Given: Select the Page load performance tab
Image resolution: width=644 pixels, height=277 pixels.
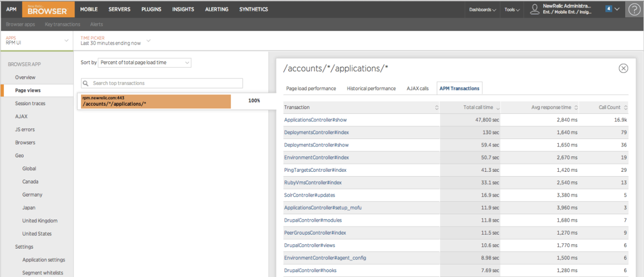Looking at the screenshot, I should 311,89.
